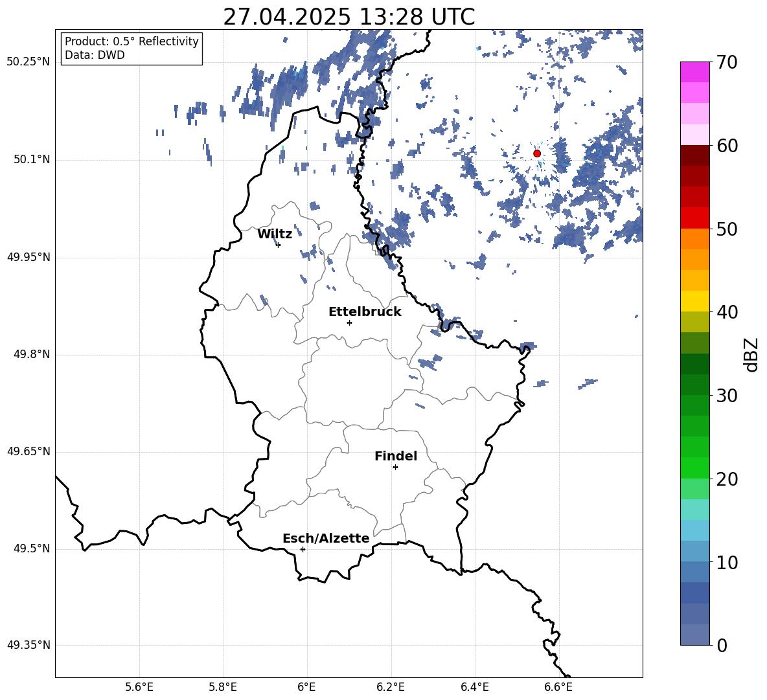Click the magenta swatch just below the 70 colorbar tick

point(695,72)
